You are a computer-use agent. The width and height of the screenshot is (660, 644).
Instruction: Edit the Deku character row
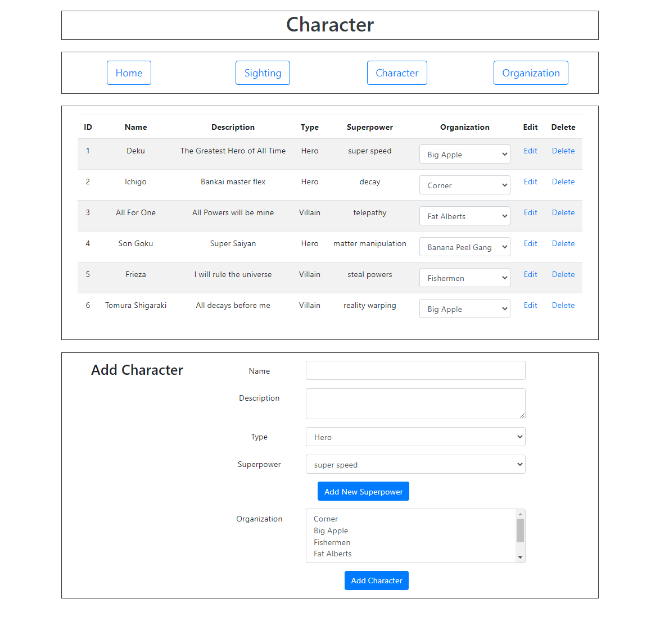[530, 151]
